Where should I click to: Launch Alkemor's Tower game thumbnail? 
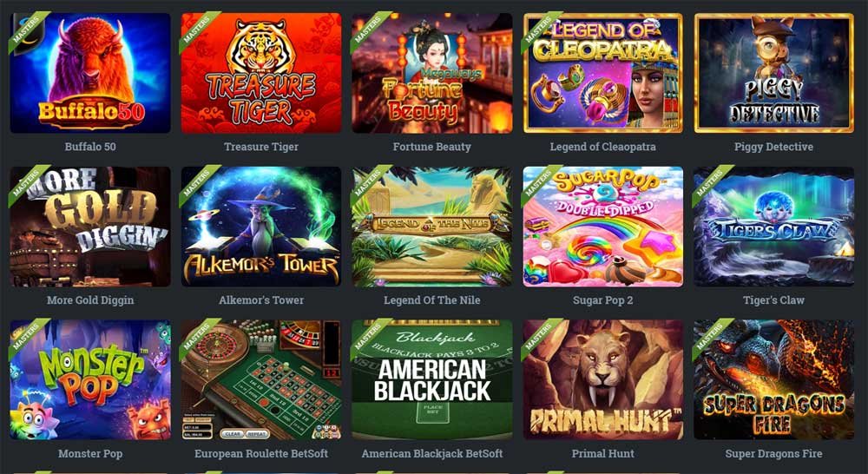tap(261, 227)
